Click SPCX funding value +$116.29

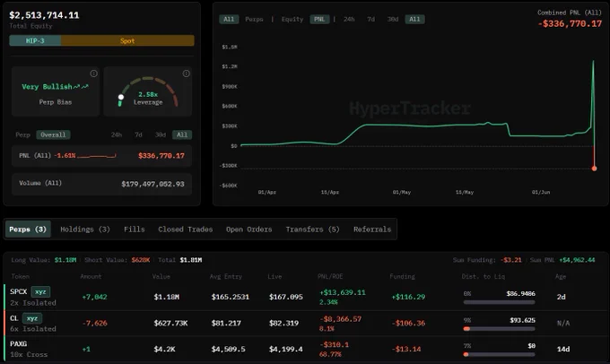[x=408, y=297]
